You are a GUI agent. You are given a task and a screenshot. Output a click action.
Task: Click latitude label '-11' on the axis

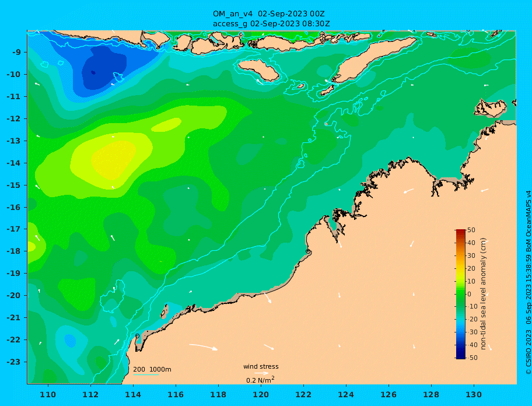tap(15, 97)
